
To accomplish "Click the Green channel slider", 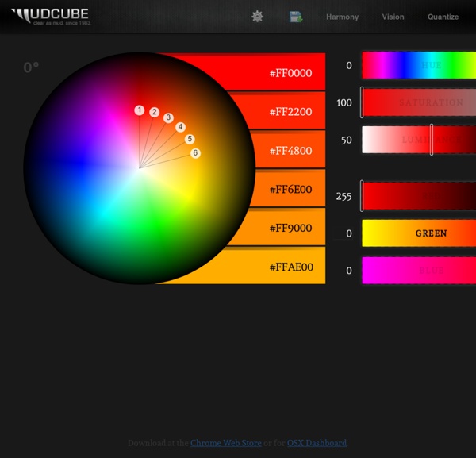I will (419, 233).
